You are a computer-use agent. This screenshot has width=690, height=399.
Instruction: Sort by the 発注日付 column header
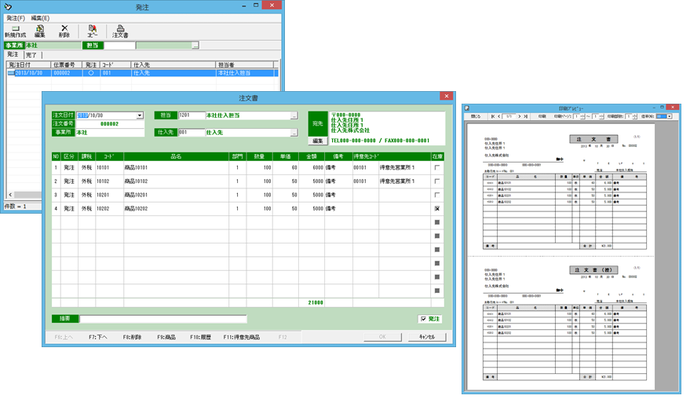(29, 65)
